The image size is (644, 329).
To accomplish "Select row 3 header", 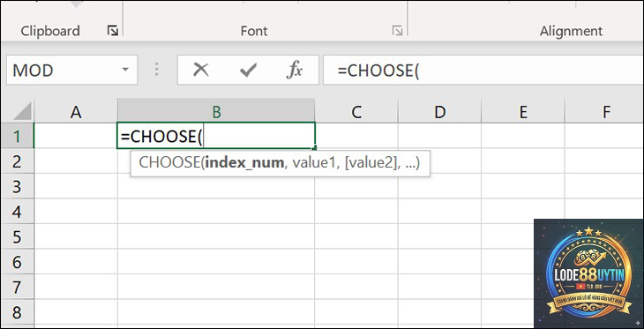I will 18,186.
